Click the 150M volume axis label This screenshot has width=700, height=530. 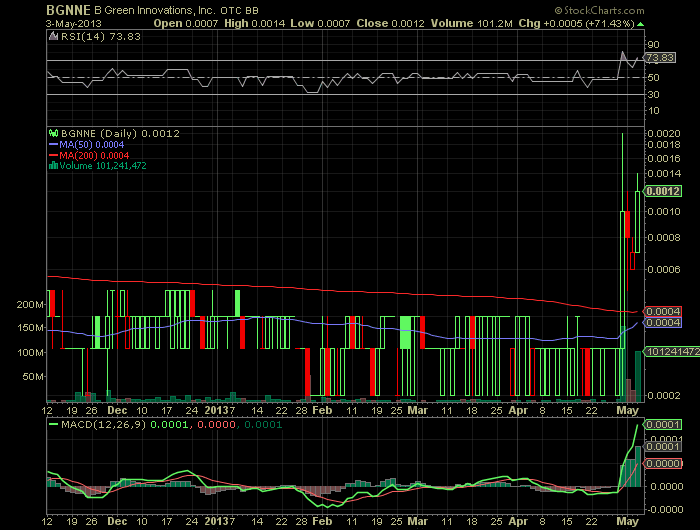tap(30, 328)
